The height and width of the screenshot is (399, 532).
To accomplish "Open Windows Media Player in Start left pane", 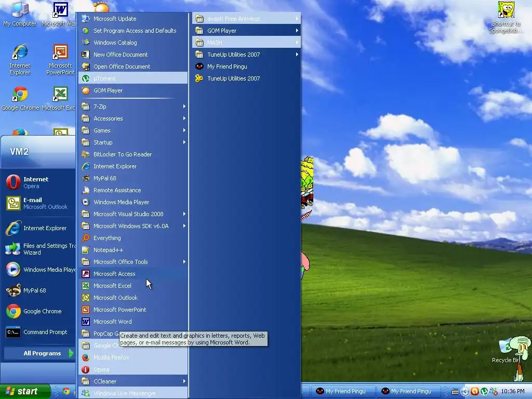I will 38,270.
